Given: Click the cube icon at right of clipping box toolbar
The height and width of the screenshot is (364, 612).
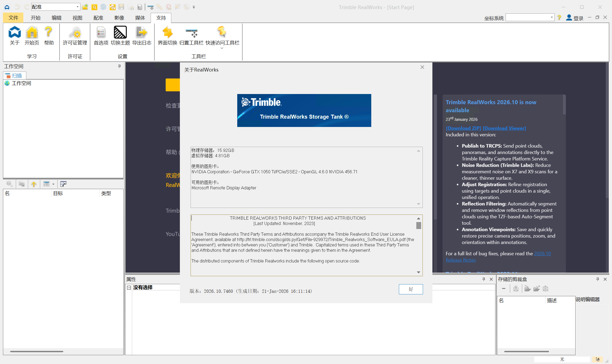Looking at the screenshot, I should [546, 288].
